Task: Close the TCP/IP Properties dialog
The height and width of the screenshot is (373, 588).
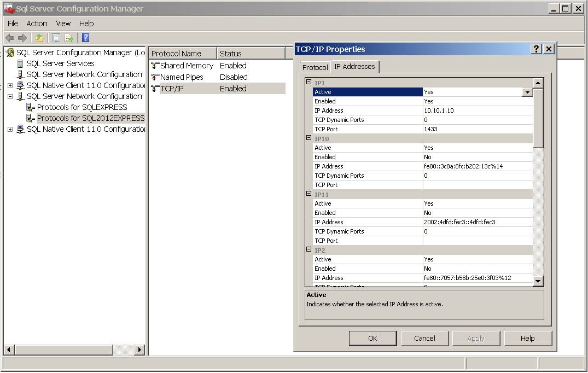Action: click(549, 49)
